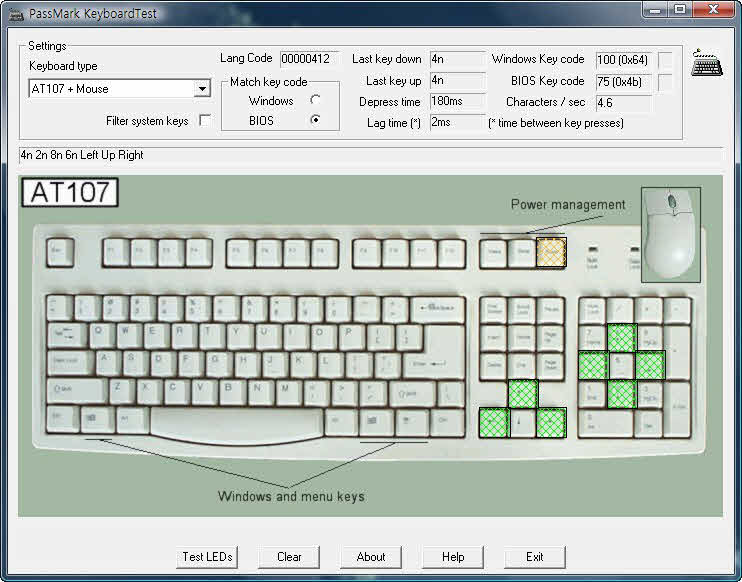The height and width of the screenshot is (582, 742).
Task: Click the S key on keyboard image
Action: point(135,363)
